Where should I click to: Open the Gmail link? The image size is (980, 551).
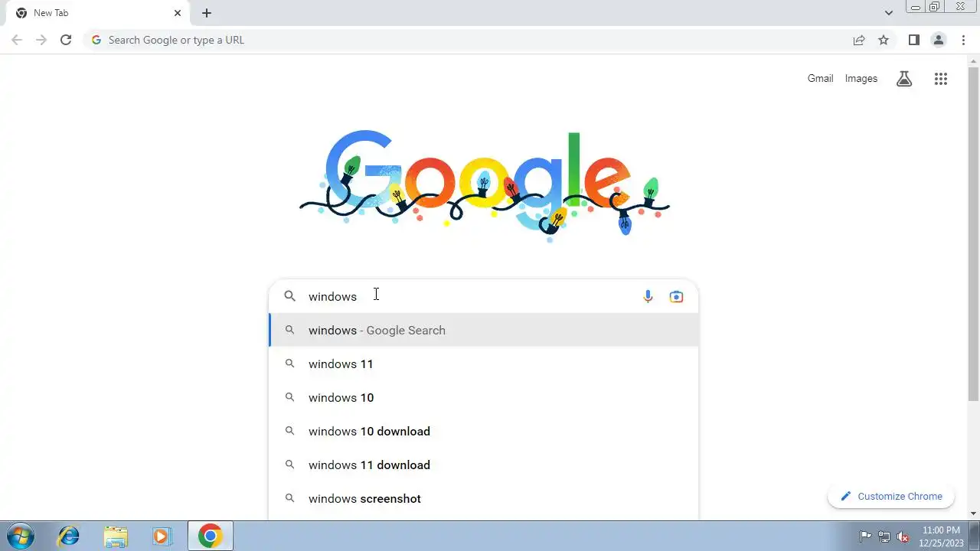tap(820, 78)
